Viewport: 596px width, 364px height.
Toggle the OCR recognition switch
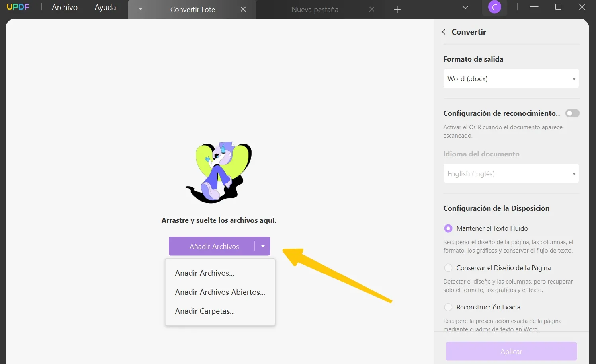coord(572,113)
